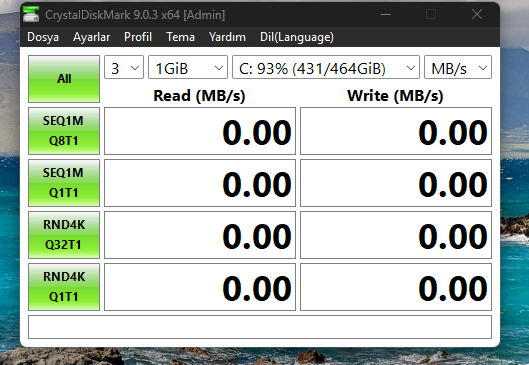Expand the C: 93% drive selection dropdown

tap(326, 67)
